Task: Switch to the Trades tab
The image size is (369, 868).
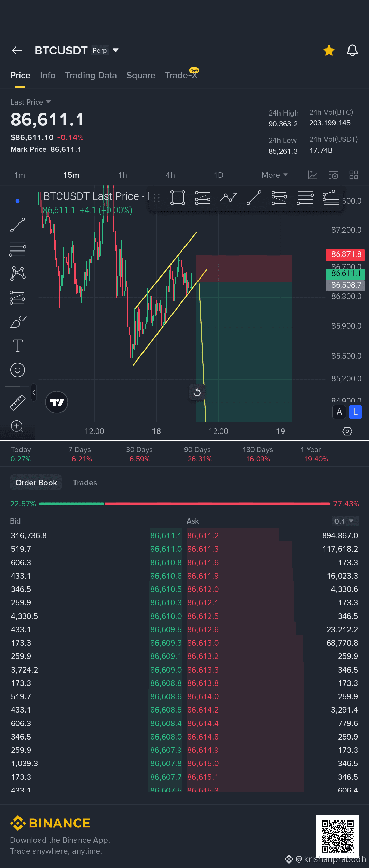Action: (x=85, y=483)
